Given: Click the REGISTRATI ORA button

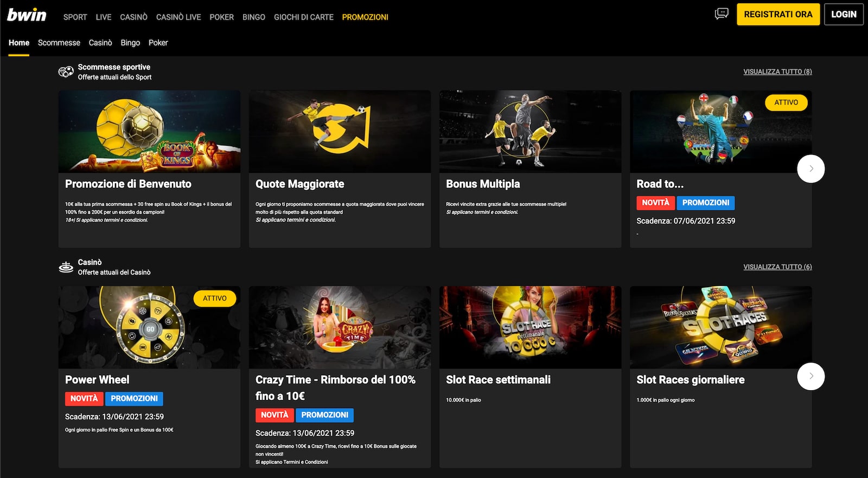Looking at the screenshot, I should (778, 15).
